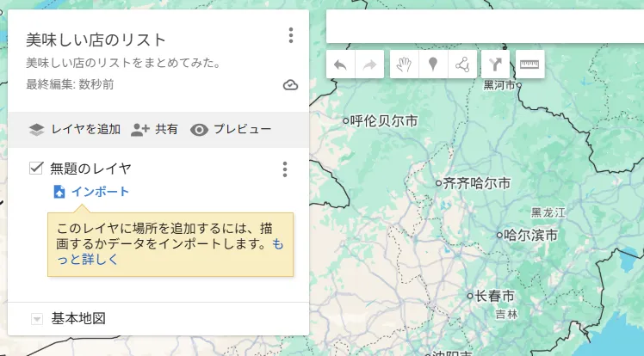Open the map title three-dot menu
This screenshot has width=644, height=356.
291,35
